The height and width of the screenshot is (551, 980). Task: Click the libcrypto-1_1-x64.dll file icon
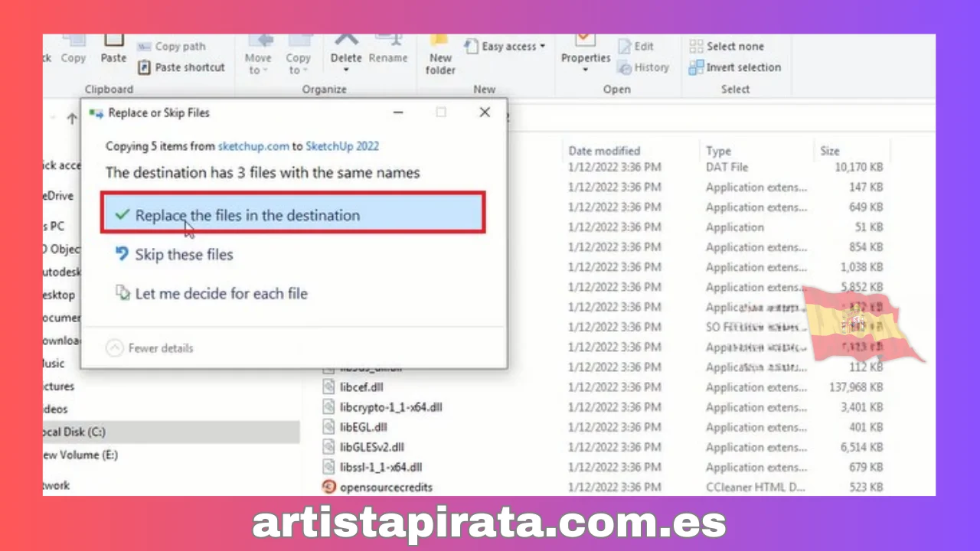pos(328,407)
